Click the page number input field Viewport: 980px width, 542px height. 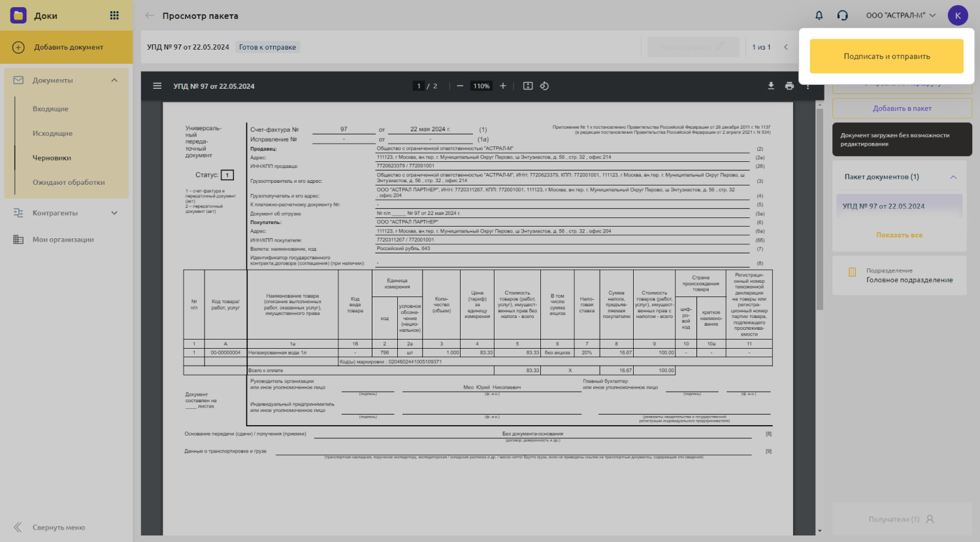click(419, 86)
